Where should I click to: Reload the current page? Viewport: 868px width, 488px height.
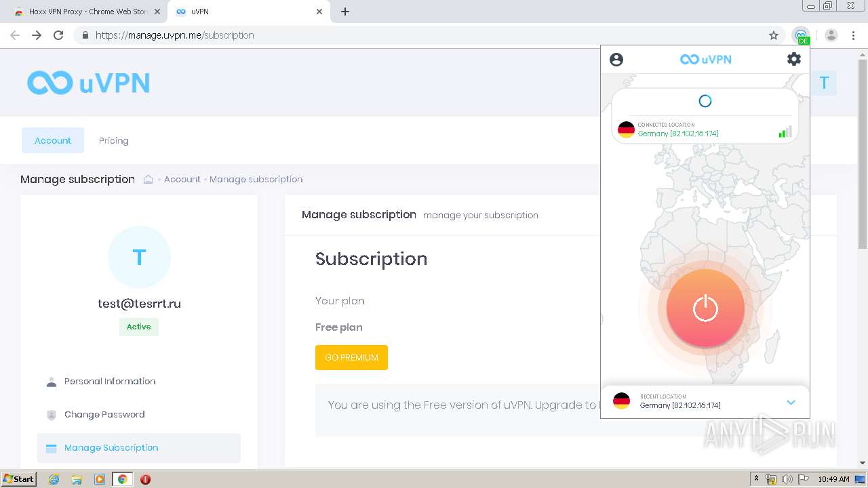[x=58, y=35]
